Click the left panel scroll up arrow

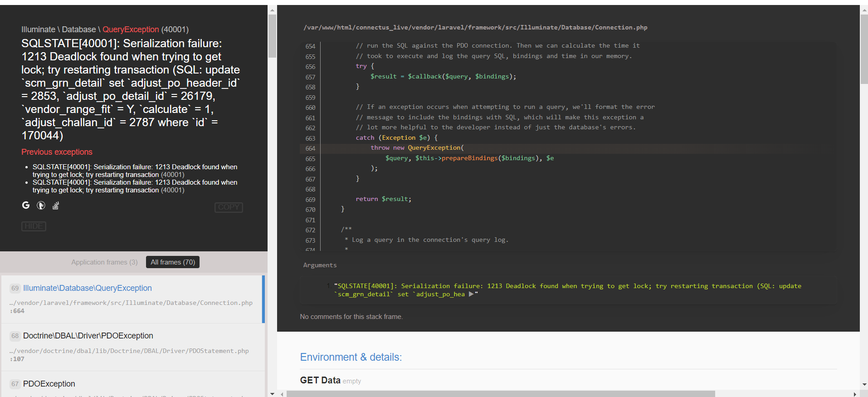[272, 10]
